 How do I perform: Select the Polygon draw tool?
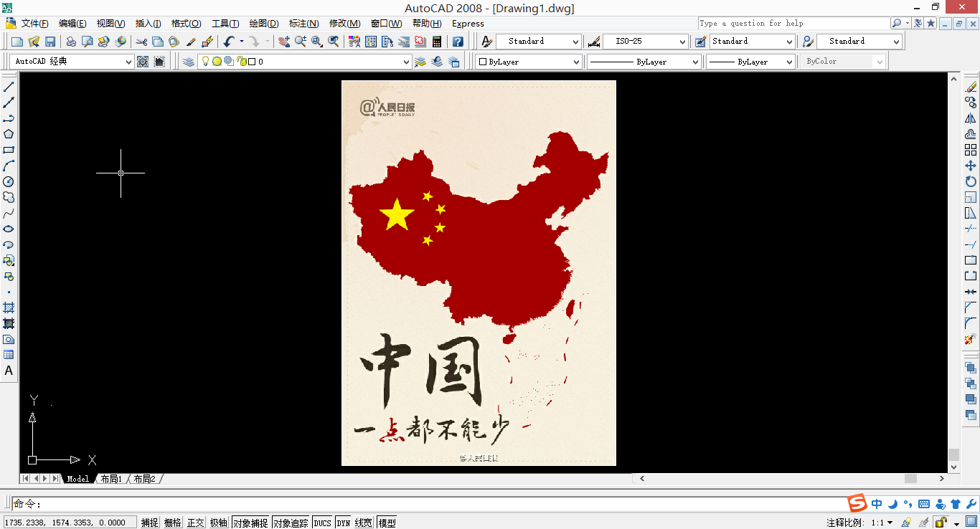click(9, 134)
